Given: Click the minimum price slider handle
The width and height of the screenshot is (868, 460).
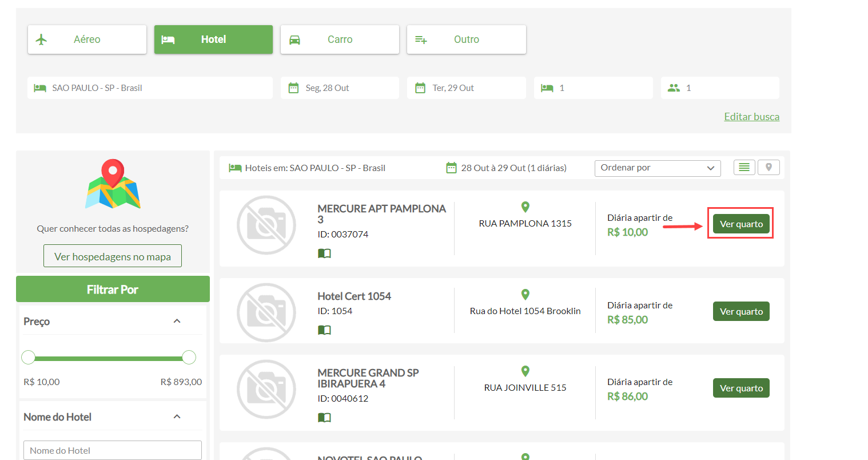Looking at the screenshot, I should 28,358.
